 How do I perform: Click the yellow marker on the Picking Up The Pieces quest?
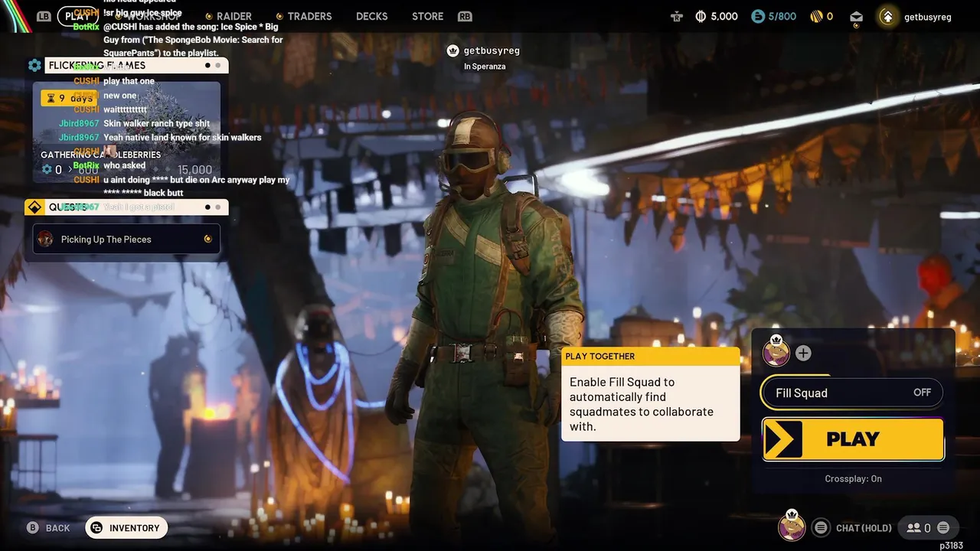point(207,239)
